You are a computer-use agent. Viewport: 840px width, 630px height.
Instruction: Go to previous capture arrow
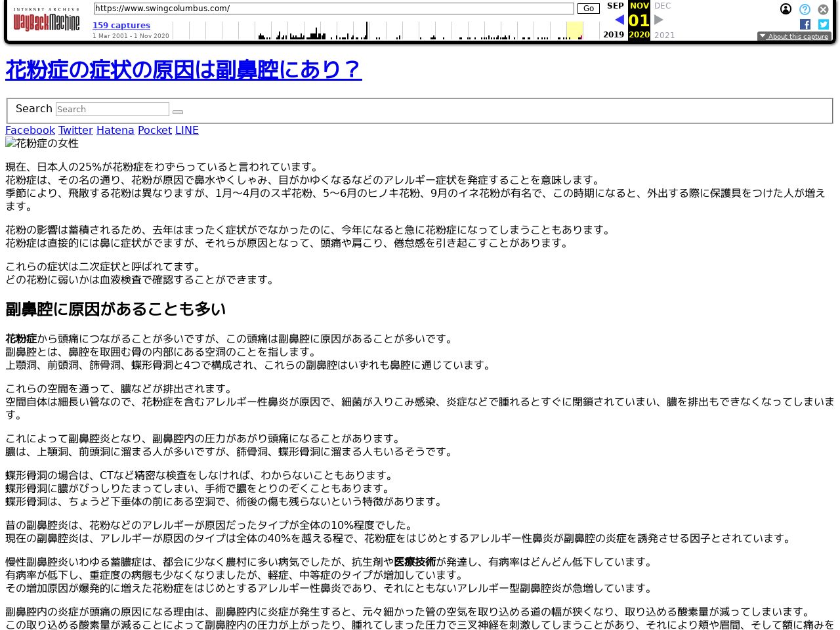click(x=619, y=20)
